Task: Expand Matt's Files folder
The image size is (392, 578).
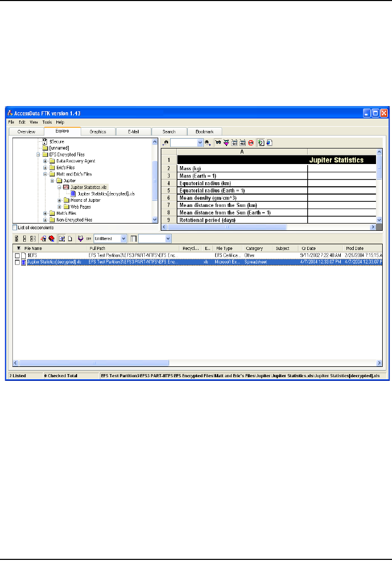Action: tap(45, 213)
